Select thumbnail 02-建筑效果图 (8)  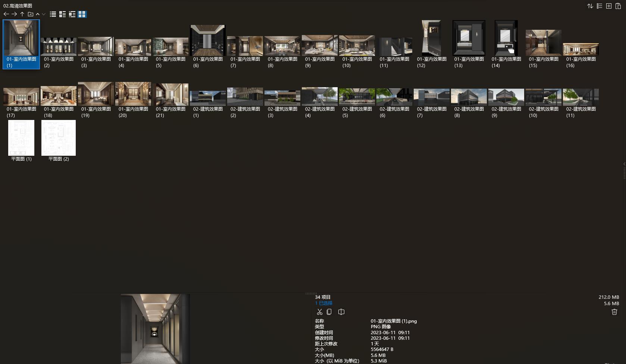coord(469,97)
